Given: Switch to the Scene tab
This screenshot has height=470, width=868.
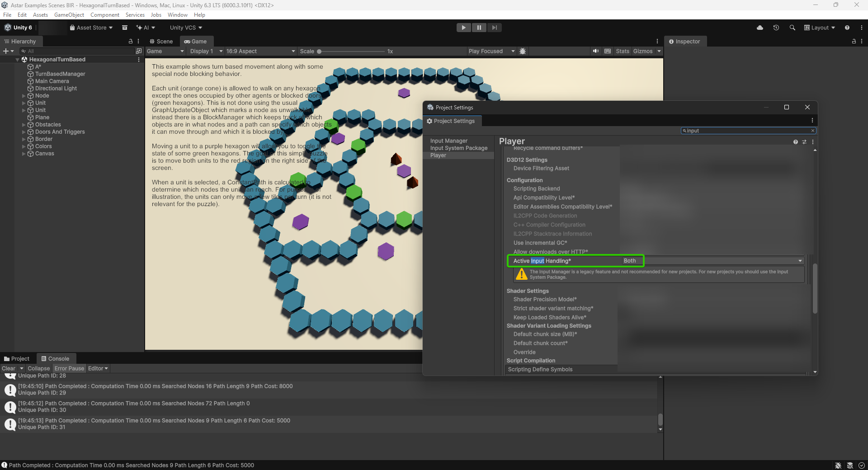Looking at the screenshot, I should [x=161, y=41].
